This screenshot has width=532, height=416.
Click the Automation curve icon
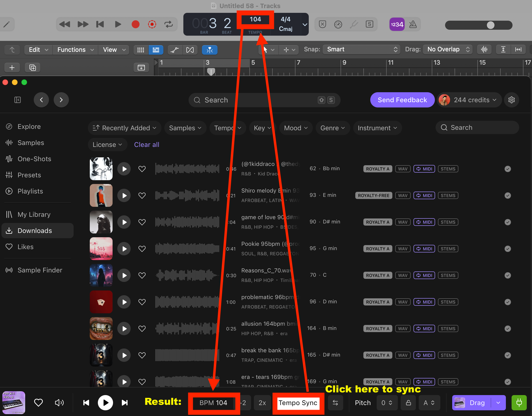point(175,50)
